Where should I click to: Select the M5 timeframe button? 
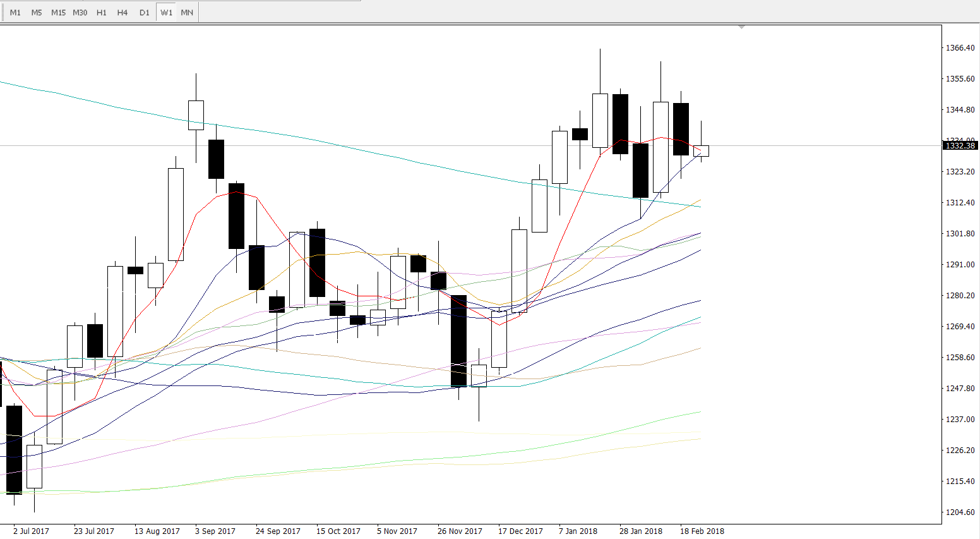37,13
